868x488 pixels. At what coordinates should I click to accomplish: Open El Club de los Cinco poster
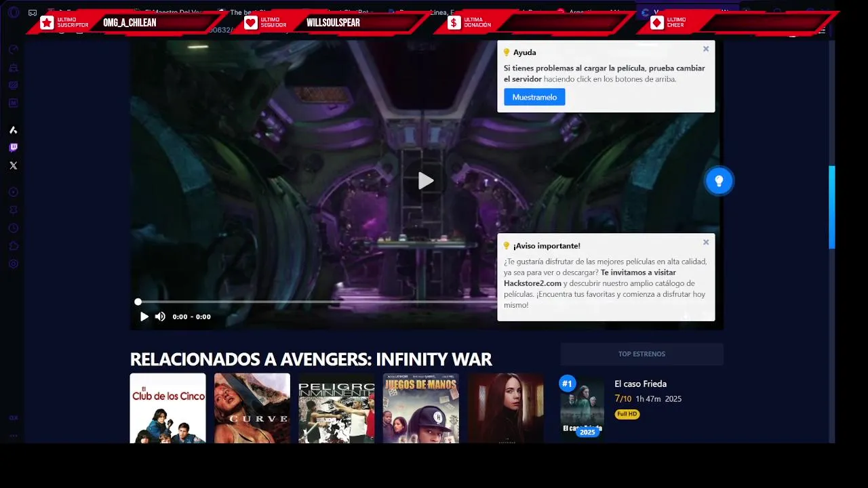(167, 408)
